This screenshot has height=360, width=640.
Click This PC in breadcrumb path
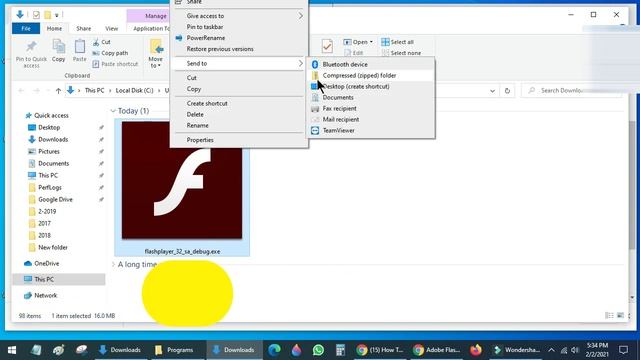[x=94, y=91]
